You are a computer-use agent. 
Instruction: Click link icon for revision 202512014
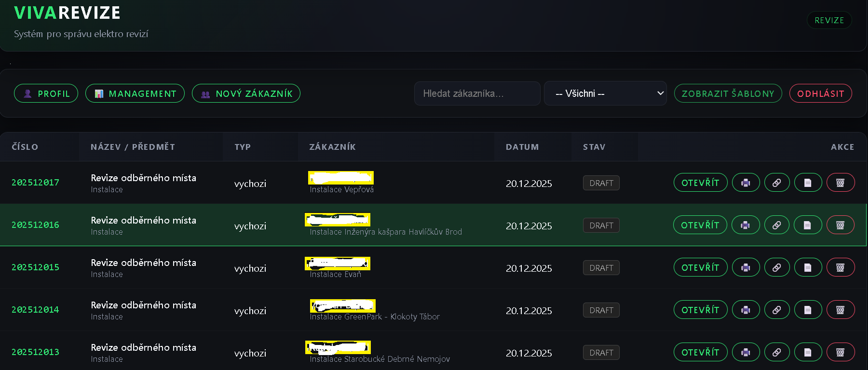(x=776, y=310)
